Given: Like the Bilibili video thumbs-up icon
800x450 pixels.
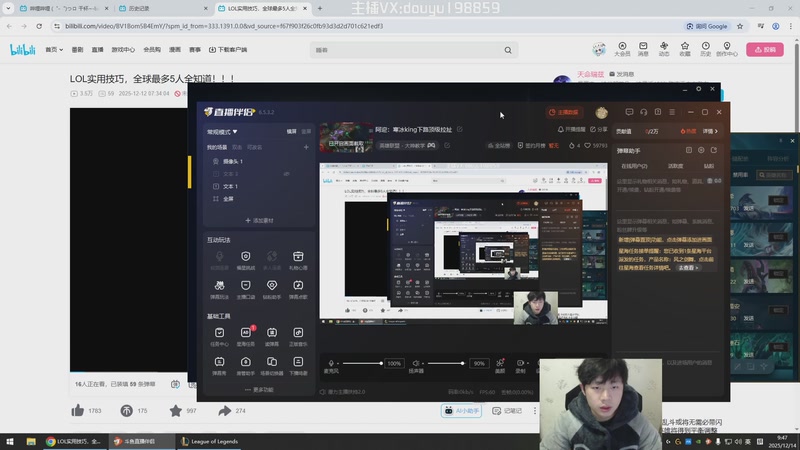Looking at the screenshot, I should pos(78,410).
